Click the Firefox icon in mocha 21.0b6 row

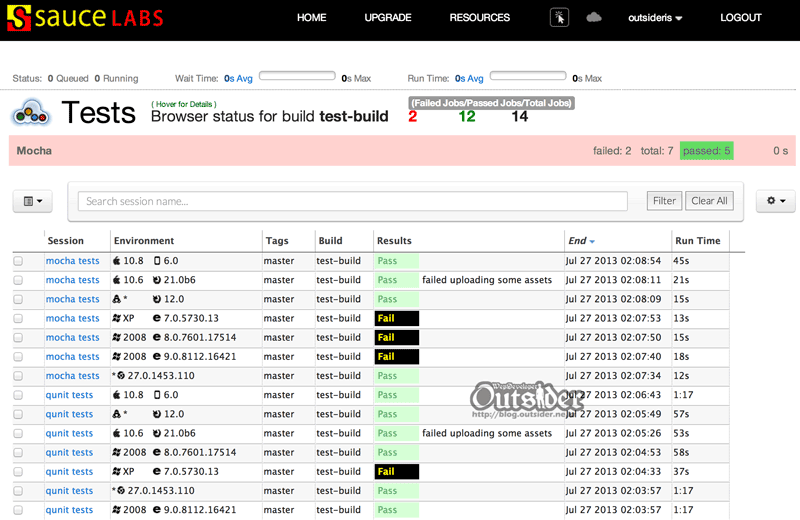pyautogui.click(x=157, y=280)
